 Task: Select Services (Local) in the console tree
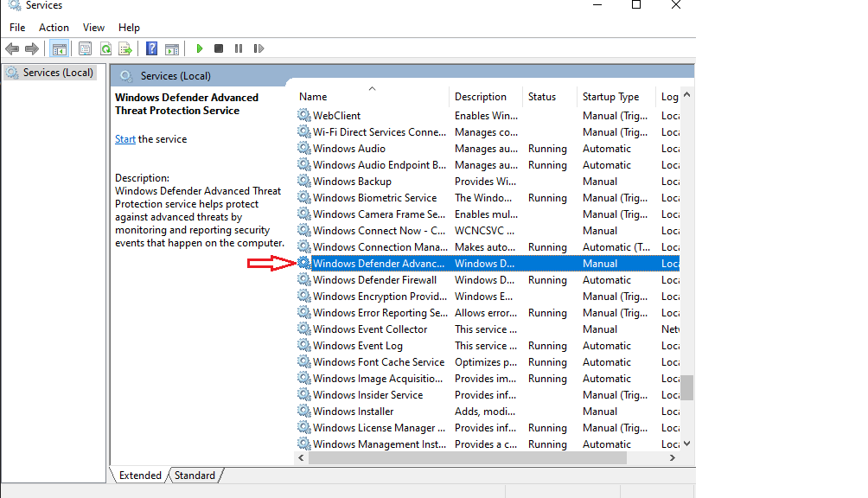50,73
